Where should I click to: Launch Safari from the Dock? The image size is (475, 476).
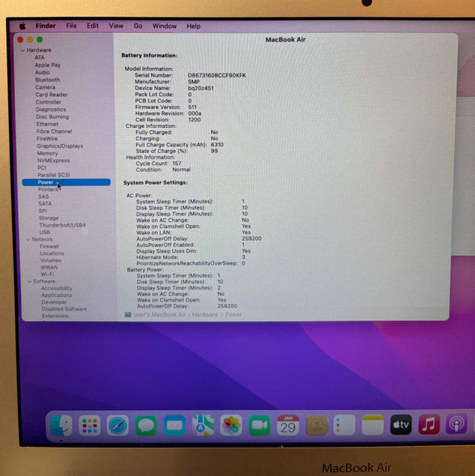[x=118, y=425]
